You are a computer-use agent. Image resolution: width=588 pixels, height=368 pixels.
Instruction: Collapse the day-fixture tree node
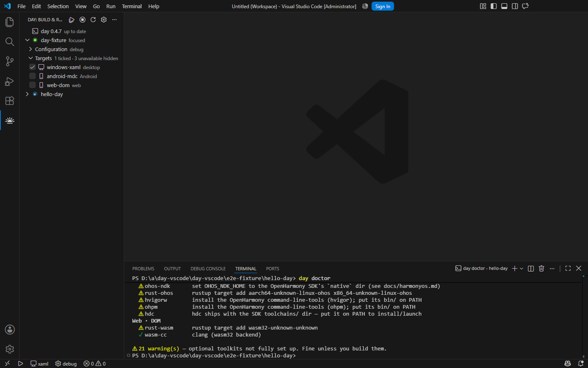click(27, 40)
